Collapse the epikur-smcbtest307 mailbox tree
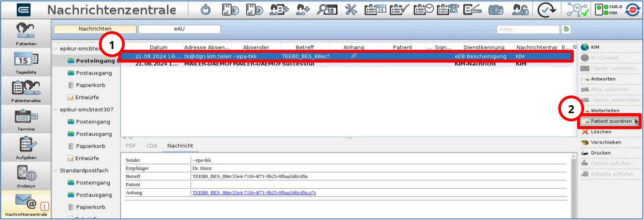 tap(56, 110)
